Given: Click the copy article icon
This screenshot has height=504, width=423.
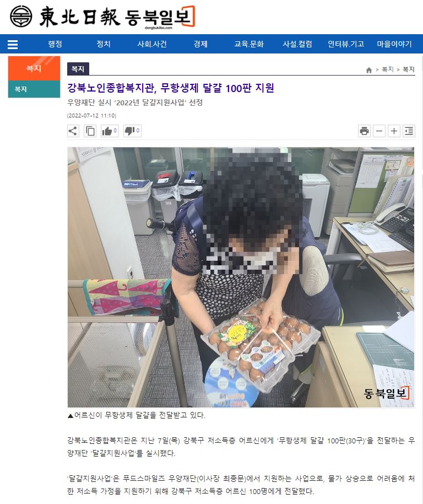Looking at the screenshot, I should tap(90, 131).
